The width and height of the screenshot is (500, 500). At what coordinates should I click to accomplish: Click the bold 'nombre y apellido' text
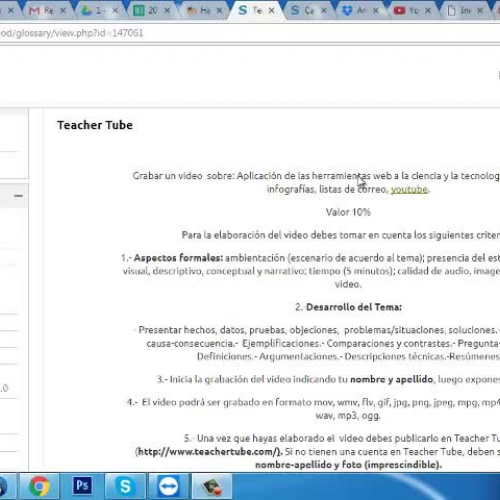click(x=392, y=379)
